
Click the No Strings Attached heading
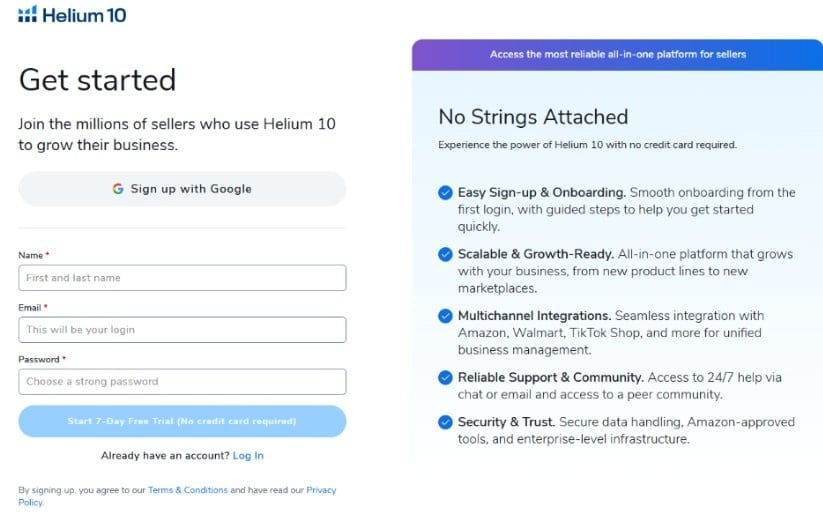[533, 117]
